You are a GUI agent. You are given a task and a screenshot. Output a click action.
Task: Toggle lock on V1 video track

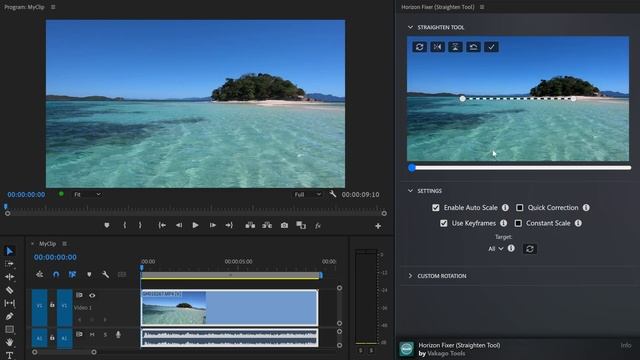(52, 304)
